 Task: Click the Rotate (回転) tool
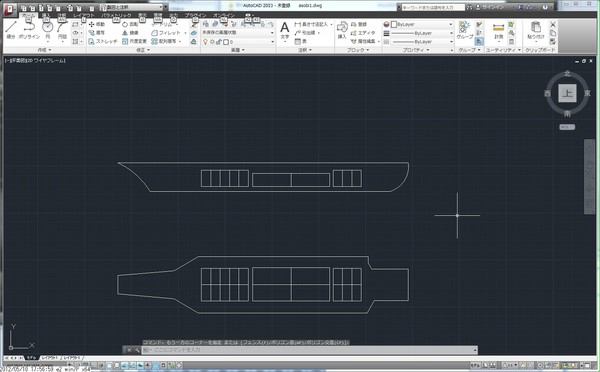(130, 24)
